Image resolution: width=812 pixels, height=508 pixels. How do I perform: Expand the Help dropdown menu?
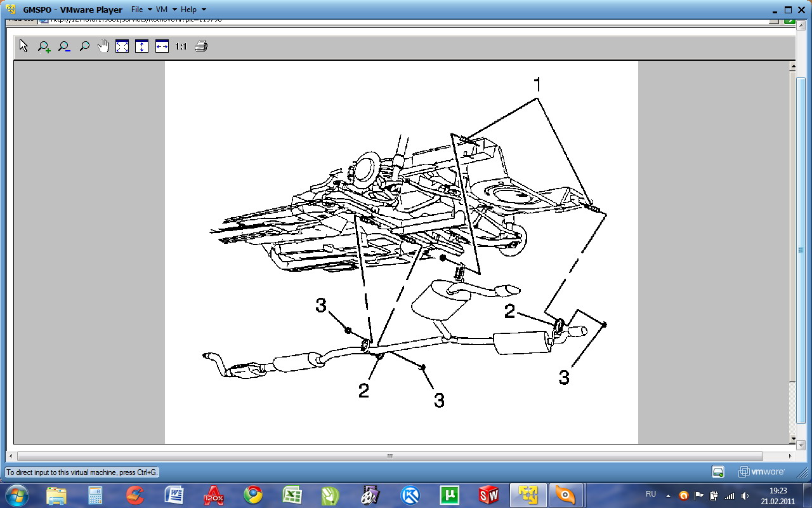(193, 10)
